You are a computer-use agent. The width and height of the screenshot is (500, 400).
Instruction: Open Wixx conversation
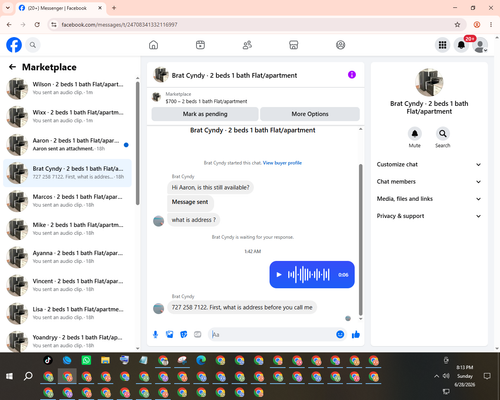(67, 117)
